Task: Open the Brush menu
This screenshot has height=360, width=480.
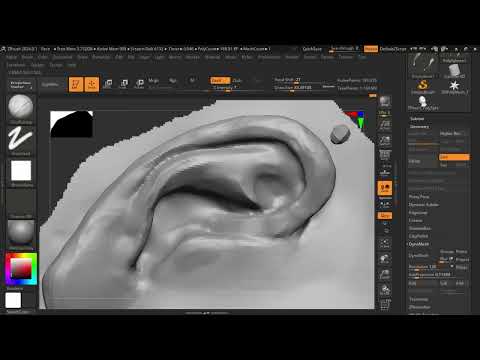Action: click(27, 57)
